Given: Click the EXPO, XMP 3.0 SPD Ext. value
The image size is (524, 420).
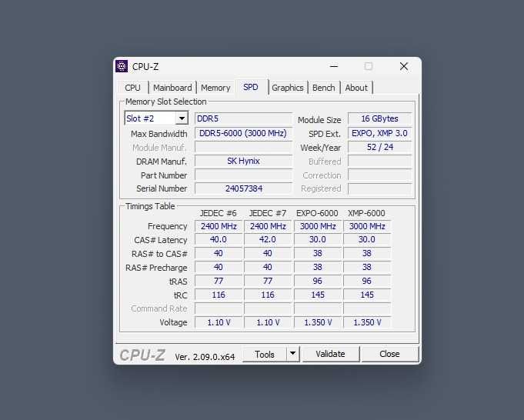Looking at the screenshot, I should [x=379, y=133].
